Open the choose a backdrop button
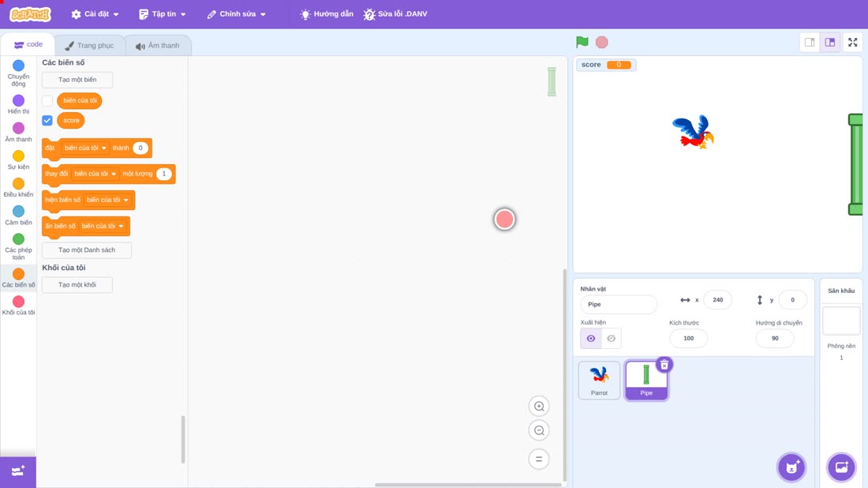The height and width of the screenshot is (488, 868). (841, 467)
